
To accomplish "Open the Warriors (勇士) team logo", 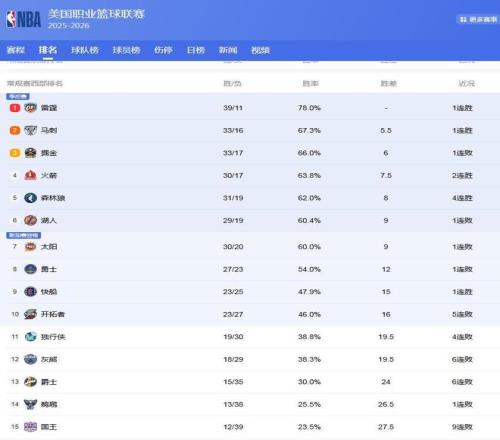I will point(30,269).
